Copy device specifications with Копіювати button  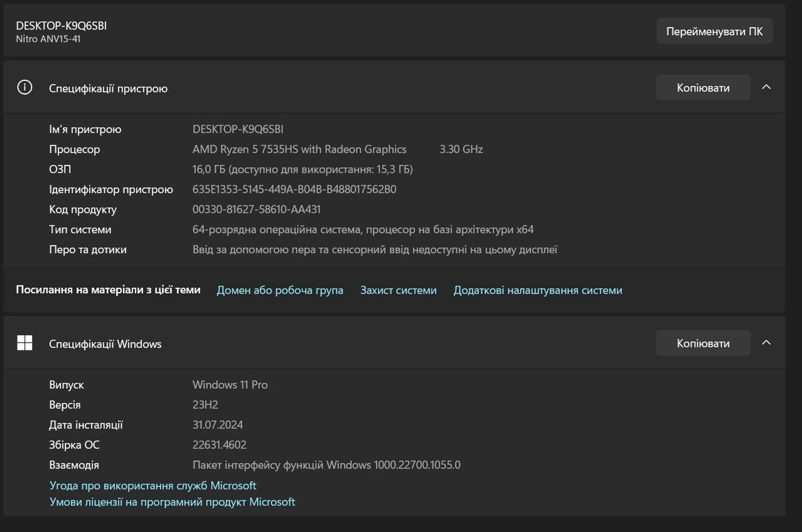point(703,87)
